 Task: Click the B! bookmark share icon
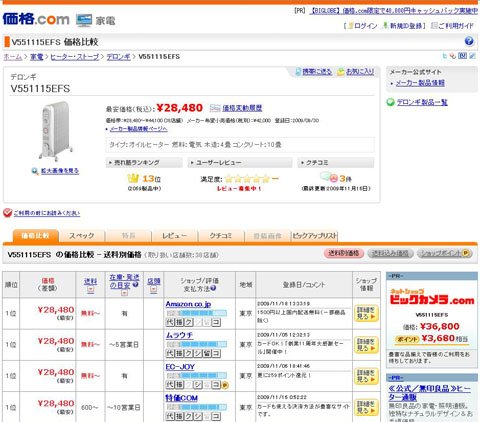coord(462,56)
